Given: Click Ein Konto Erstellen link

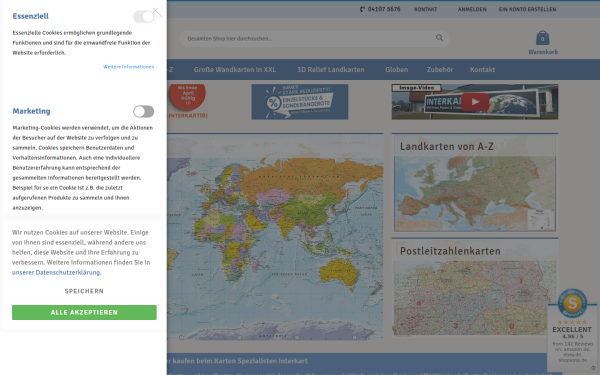Looking at the screenshot, I should coord(527,9).
